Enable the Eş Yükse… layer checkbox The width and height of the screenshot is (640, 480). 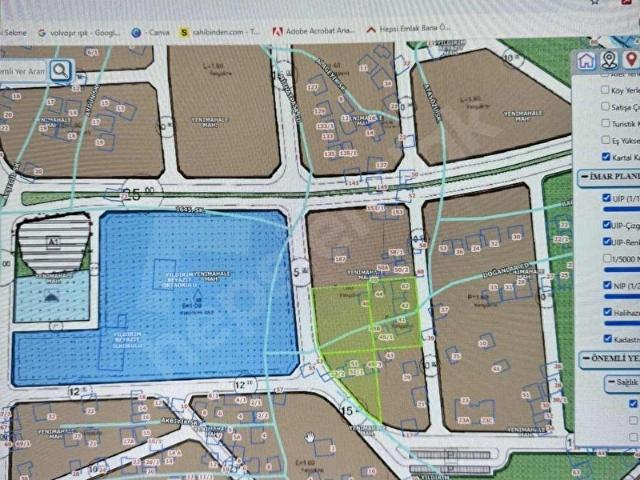[x=606, y=140]
